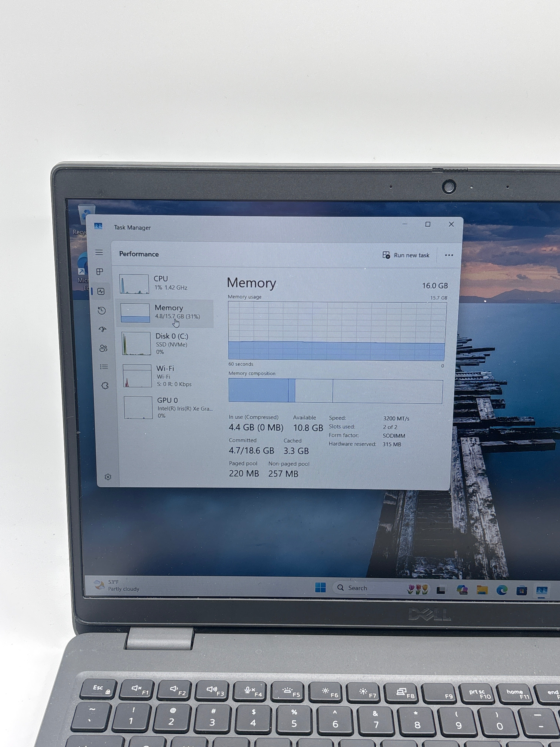Select the GPU 0 performance entry
The width and height of the screenshot is (560, 747).
(x=168, y=408)
